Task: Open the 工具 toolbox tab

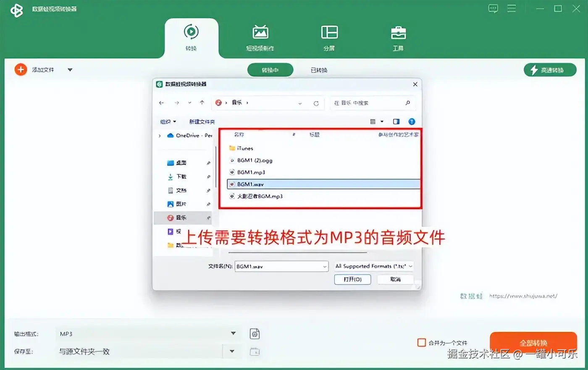Action: tap(398, 38)
